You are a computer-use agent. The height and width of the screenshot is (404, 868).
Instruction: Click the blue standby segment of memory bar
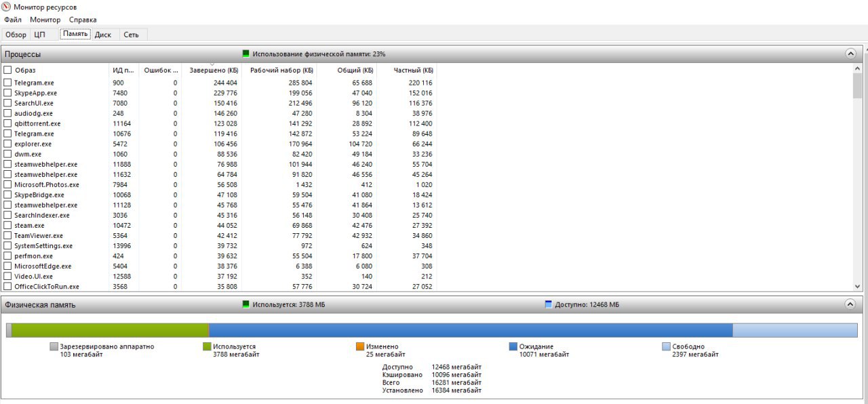(x=471, y=330)
